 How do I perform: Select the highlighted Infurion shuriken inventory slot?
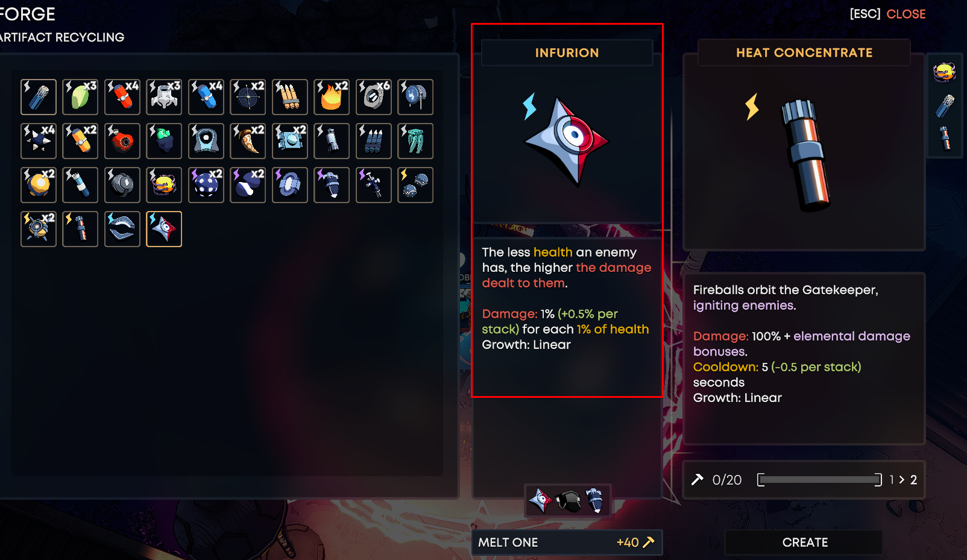pyautogui.click(x=164, y=229)
